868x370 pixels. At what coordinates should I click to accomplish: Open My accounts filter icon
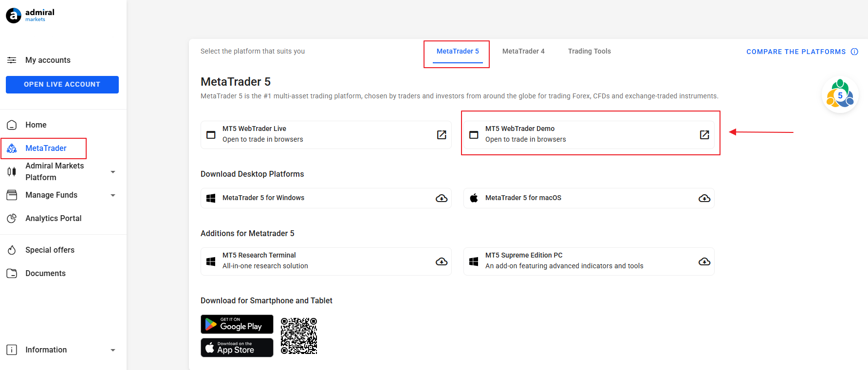12,60
